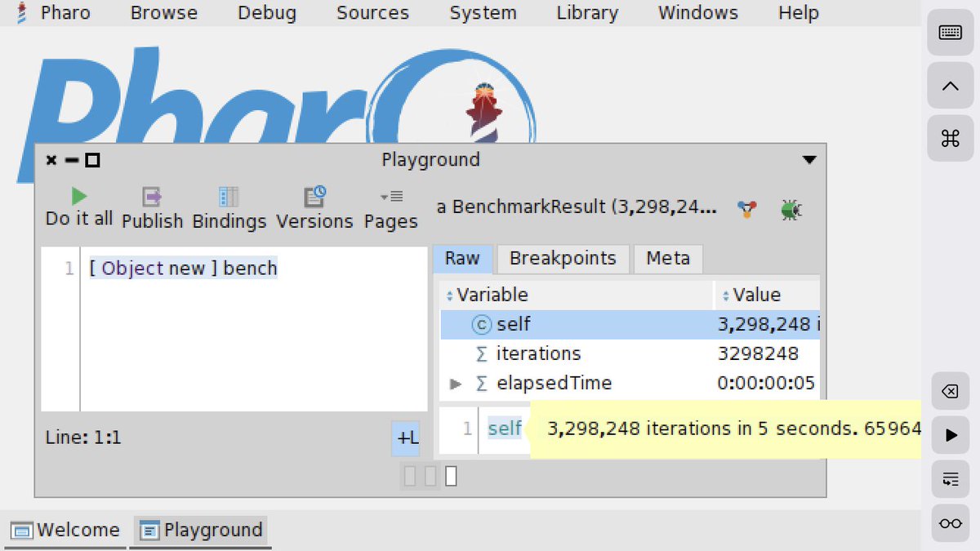Screen dimensions: 980x551
Task: Click the wrapped lines side icon
Action: (x=950, y=479)
